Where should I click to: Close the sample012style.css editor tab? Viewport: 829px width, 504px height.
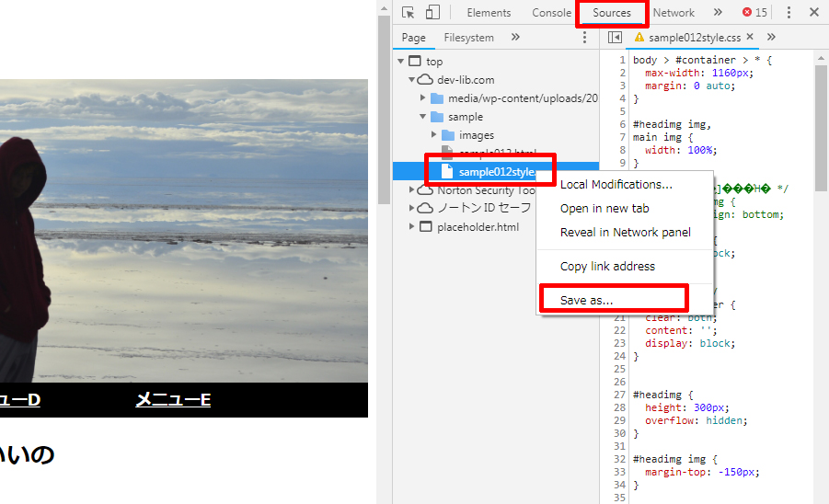click(x=750, y=38)
